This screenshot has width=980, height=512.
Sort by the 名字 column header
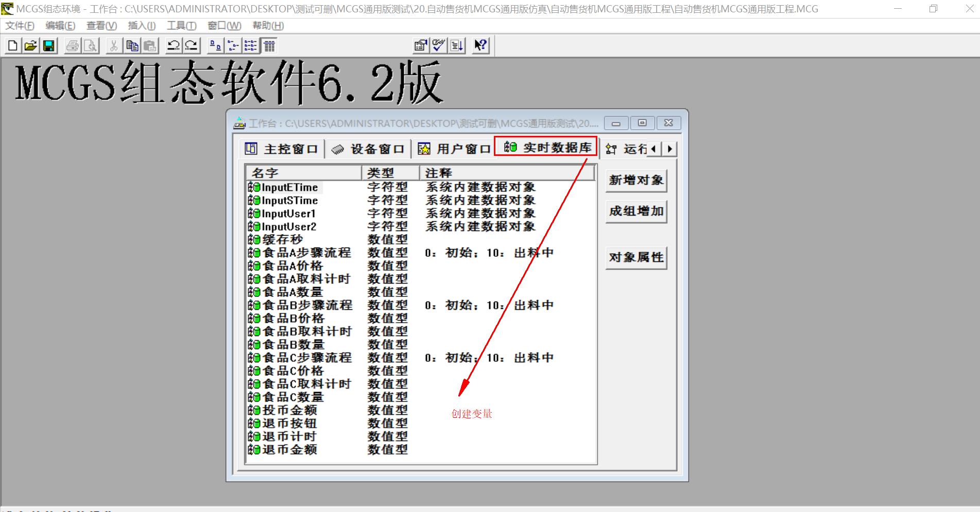click(x=304, y=173)
